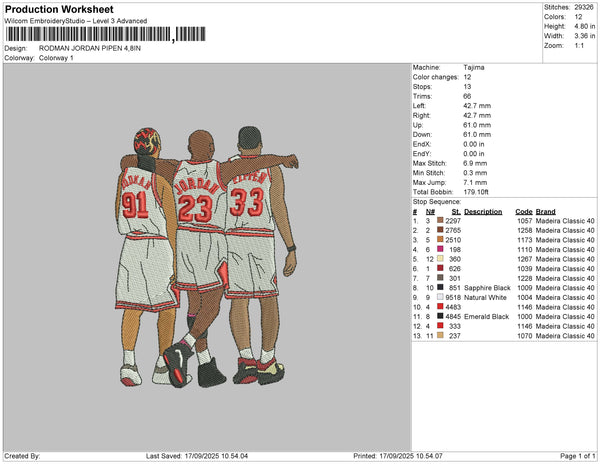Click the Zoom value "1:1"
Screen dimensions: 600x464
[579, 46]
